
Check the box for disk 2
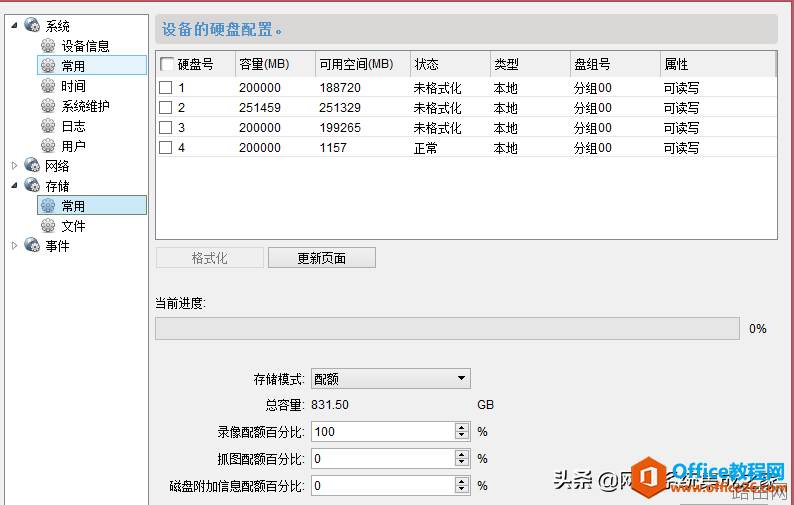[x=166, y=107]
